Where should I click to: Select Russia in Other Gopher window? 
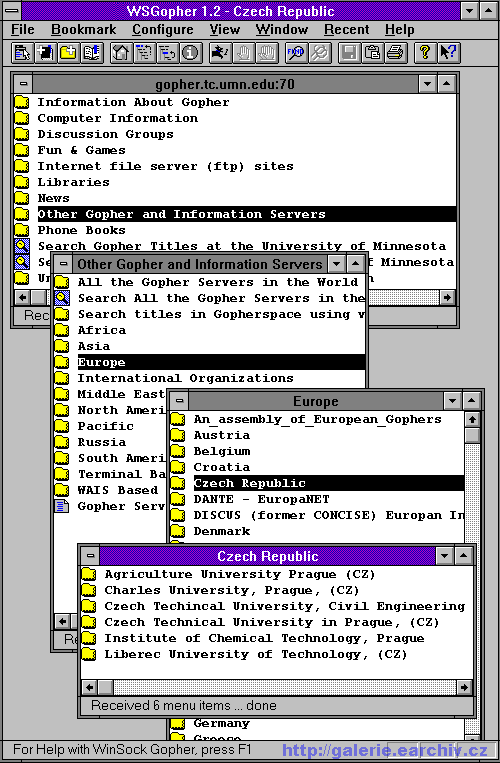[x=102, y=442]
